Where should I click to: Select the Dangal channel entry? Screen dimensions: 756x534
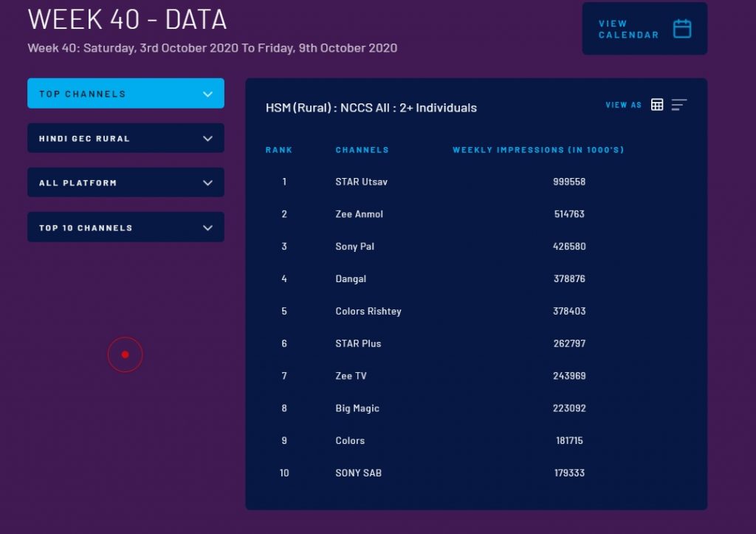[351, 279]
